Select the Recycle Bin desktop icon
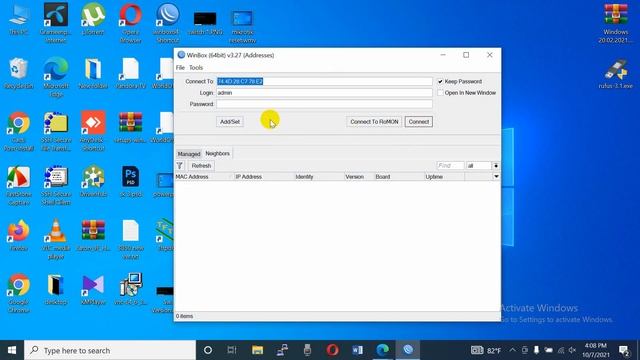Image resolution: width=640 pixels, height=360 pixels. tap(18, 73)
